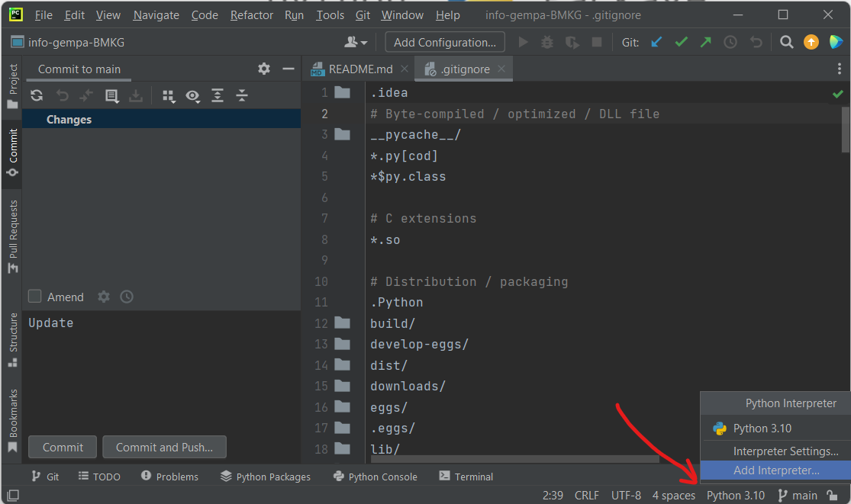The width and height of the screenshot is (851, 504).
Task: Click the Commit and Push button
Action: tap(164, 447)
